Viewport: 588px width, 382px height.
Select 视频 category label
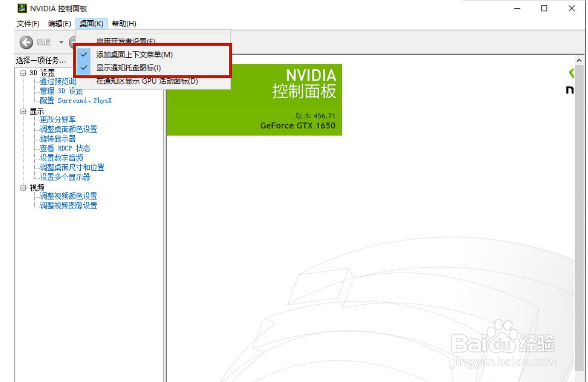tap(37, 188)
